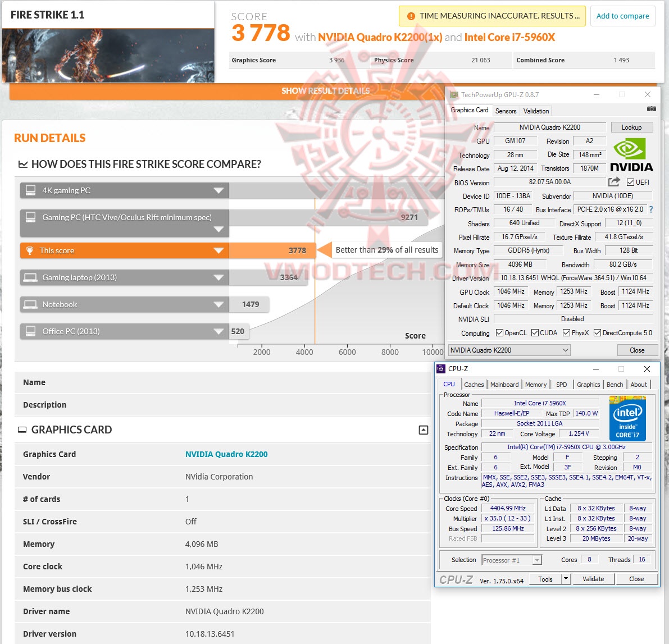Click the Close button in CPU-Z
This screenshot has width=669, height=644.
pos(636,579)
